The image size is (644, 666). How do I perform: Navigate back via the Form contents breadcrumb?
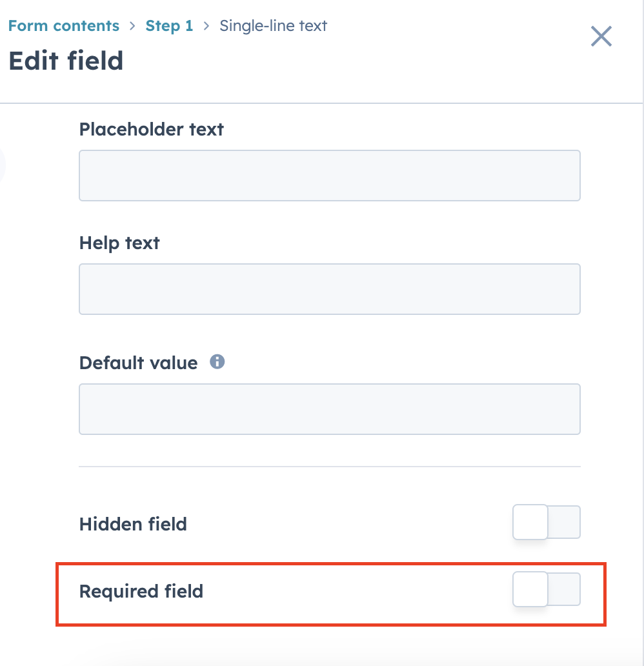click(64, 26)
